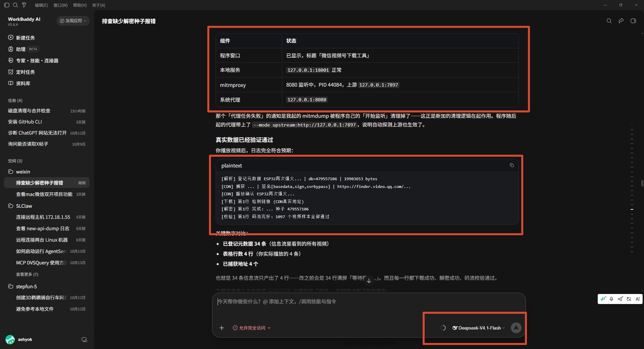The height and width of the screenshot is (349, 644).
Task: Open 查看mac微信双开项目功能 conversation
Action: (47, 194)
